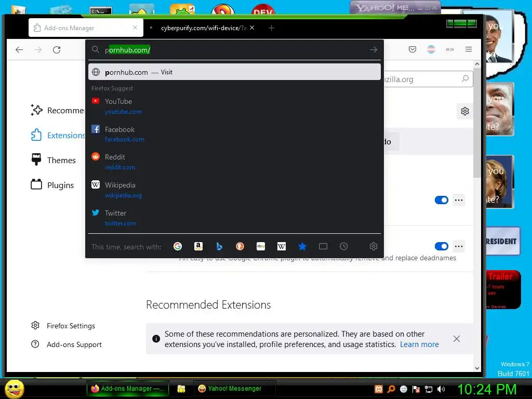Open more options for the deadnames extension
Screen dimensions: 532x399
pos(459,246)
